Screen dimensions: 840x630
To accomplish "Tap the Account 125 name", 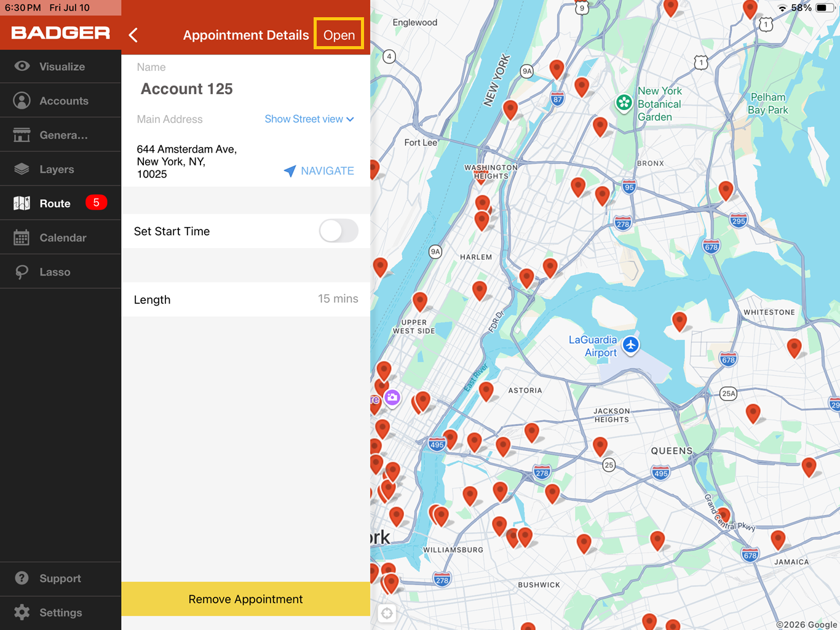I will click(x=187, y=89).
